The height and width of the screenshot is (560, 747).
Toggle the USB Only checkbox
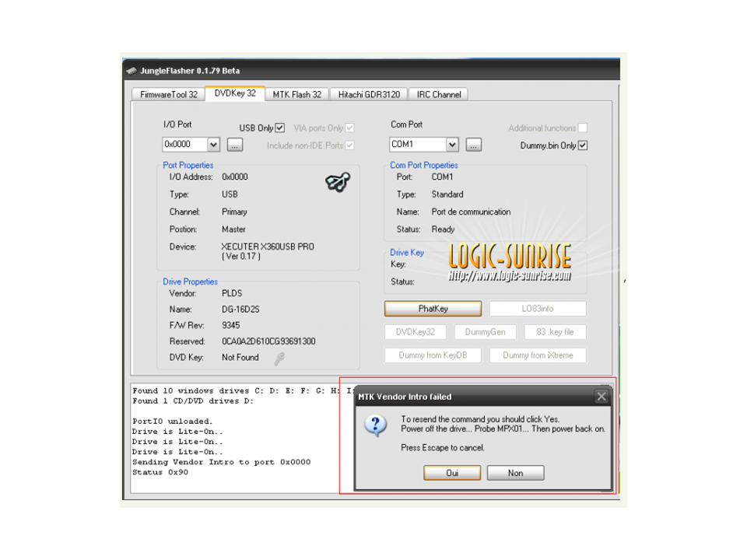[280, 128]
